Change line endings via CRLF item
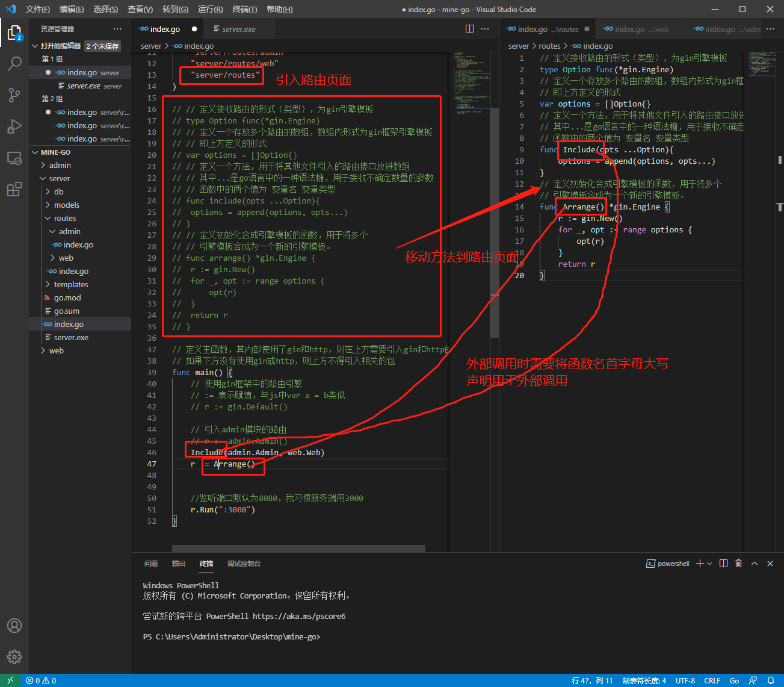Screen dimensions: 784x687 [x=712, y=680]
